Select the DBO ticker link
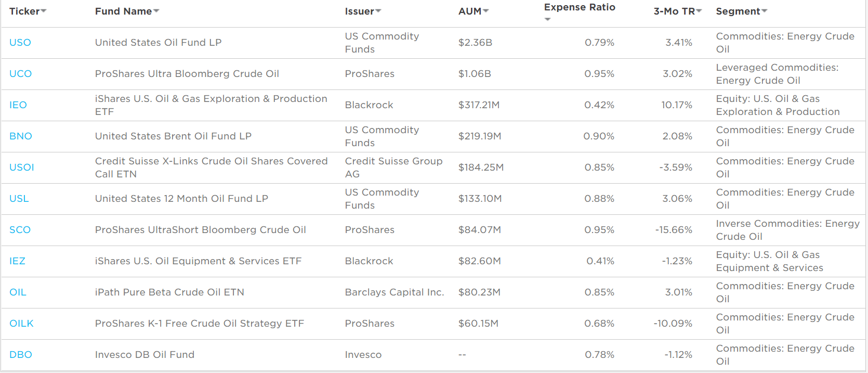This screenshot has height=373, width=868. pyautogui.click(x=21, y=355)
